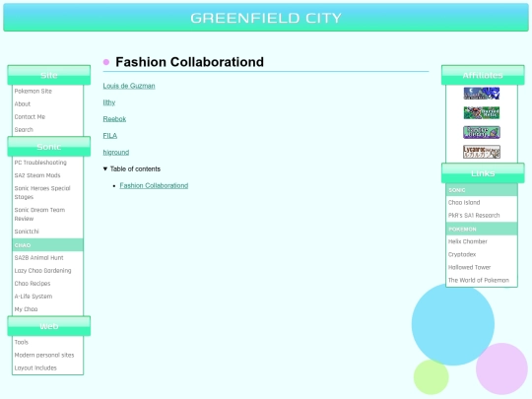The width and height of the screenshot is (532, 399).
Task: Open the Sonictchi page
Action: pyautogui.click(x=27, y=232)
